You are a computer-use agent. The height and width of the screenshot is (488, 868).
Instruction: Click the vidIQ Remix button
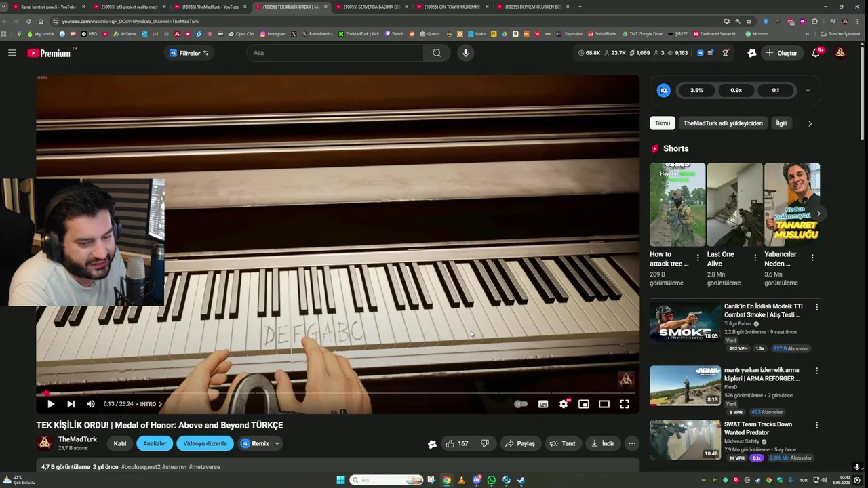(x=255, y=444)
